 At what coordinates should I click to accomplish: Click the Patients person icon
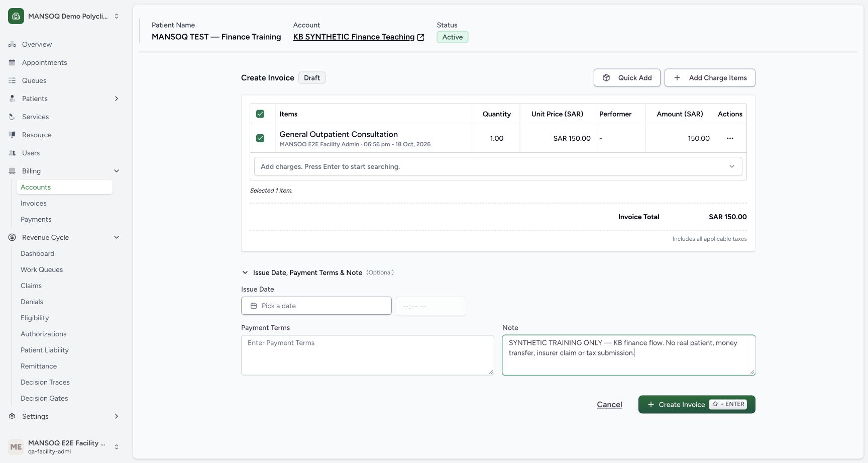pyautogui.click(x=12, y=99)
